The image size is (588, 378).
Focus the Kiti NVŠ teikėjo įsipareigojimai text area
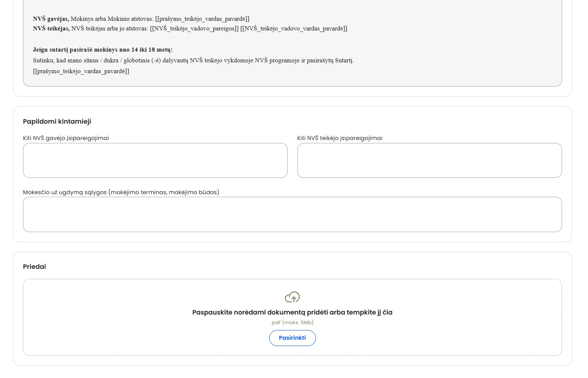pos(429,160)
